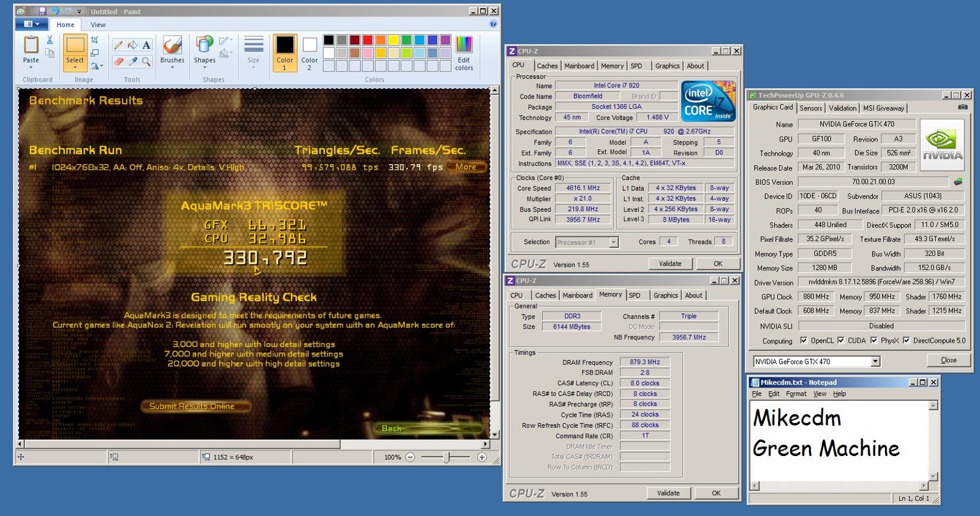This screenshot has width=980, height=516.
Task: Switch to the View tab in Paint
Action: (x=98, y=24)
